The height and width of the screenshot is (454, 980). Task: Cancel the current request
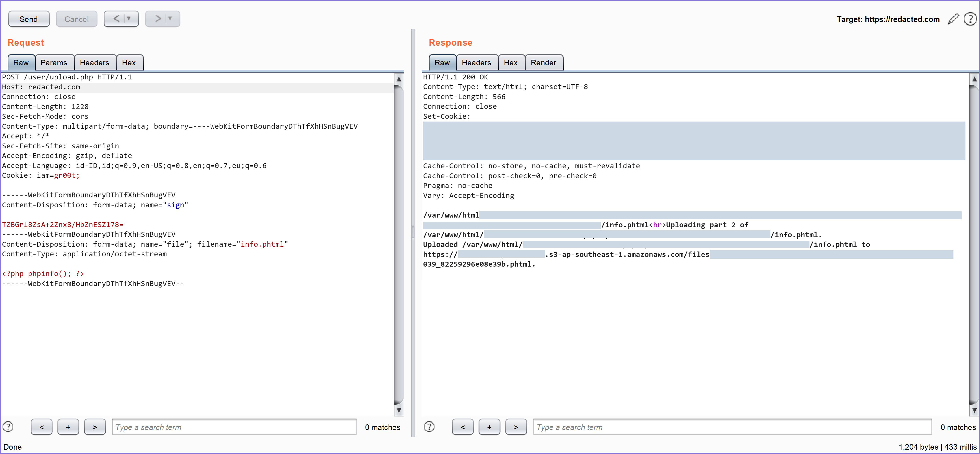pos(77,19)
